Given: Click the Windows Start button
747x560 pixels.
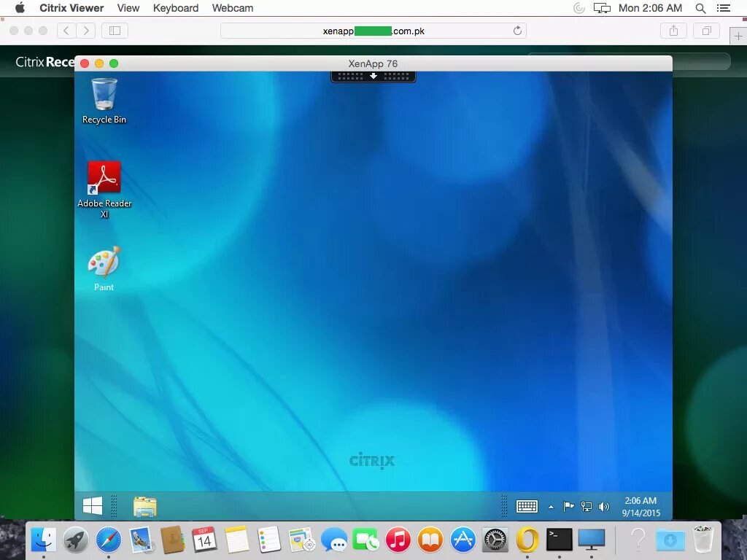Looking at the screenshot, I should 93,506.
